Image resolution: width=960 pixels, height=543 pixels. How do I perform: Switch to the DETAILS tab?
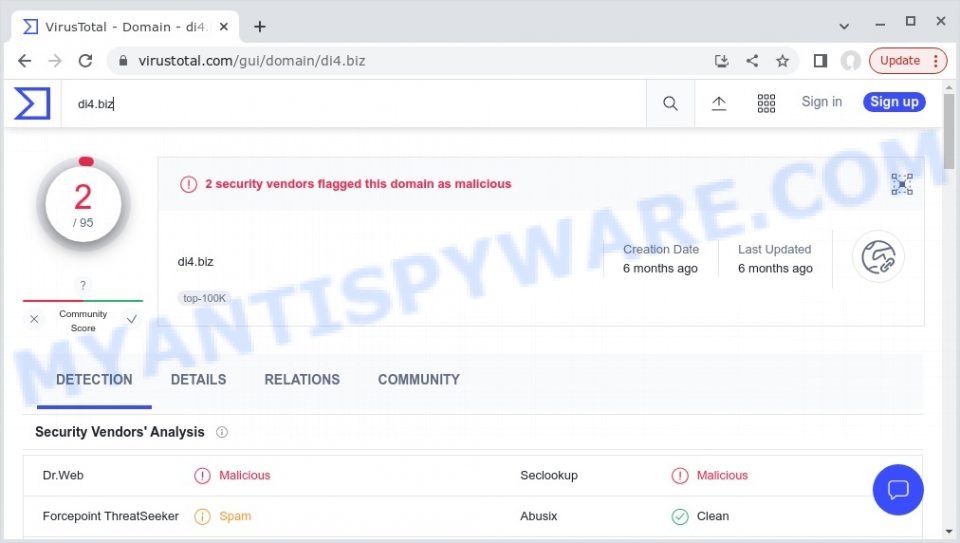198,380
